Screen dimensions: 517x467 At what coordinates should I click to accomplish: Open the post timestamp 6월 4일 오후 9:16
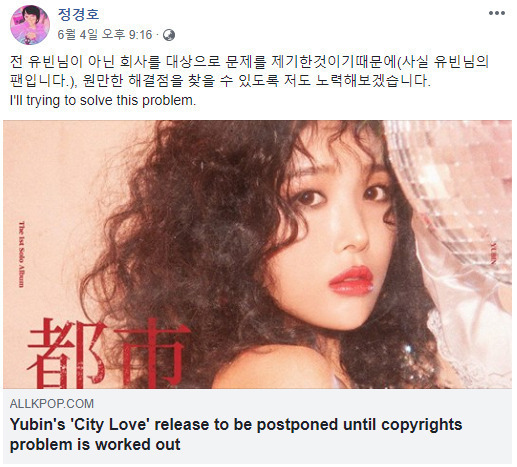(x=105, y=35)
